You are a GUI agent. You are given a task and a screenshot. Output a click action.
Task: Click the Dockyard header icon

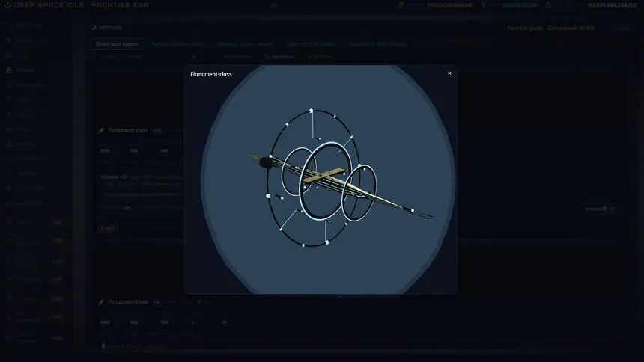point(94,28)
